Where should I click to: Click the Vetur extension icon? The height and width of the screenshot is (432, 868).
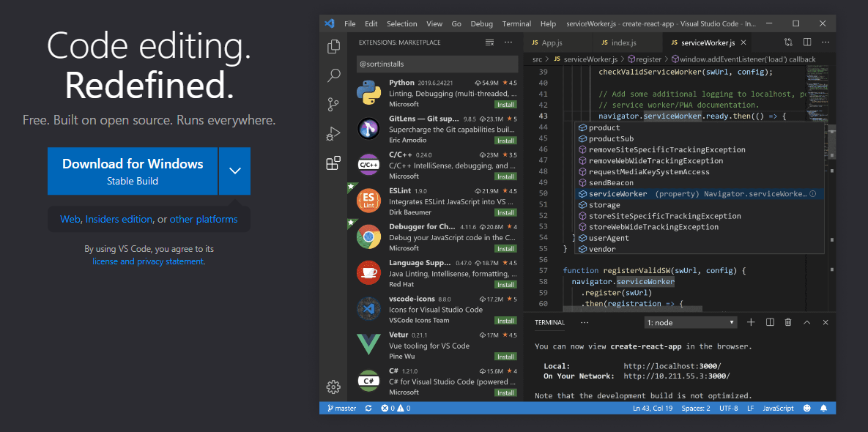point(368,344)
